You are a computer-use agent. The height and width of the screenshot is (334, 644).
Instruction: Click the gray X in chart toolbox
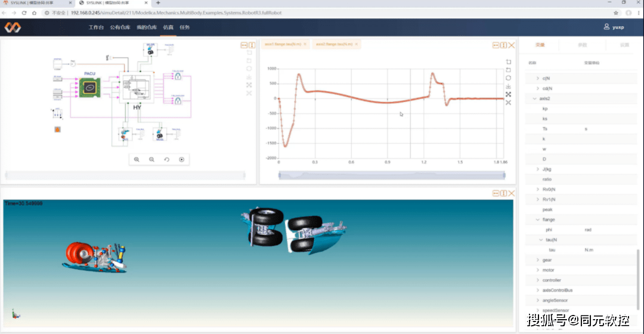coord(509,103)
